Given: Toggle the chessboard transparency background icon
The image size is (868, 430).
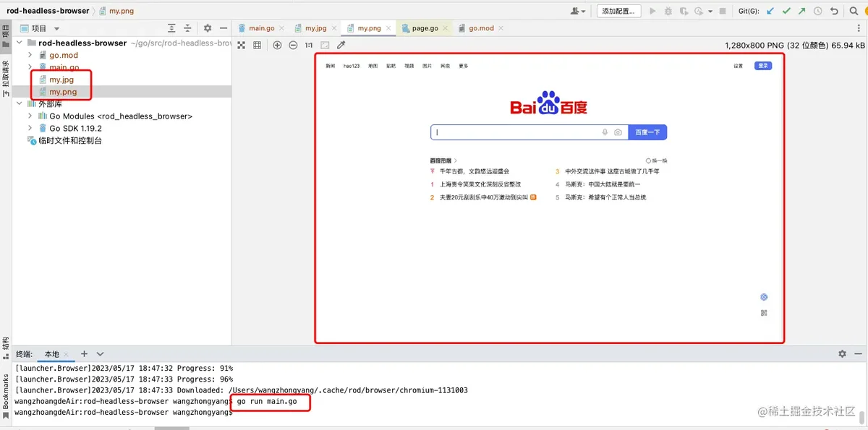Looking at the screenshot, I should point(242,45).
